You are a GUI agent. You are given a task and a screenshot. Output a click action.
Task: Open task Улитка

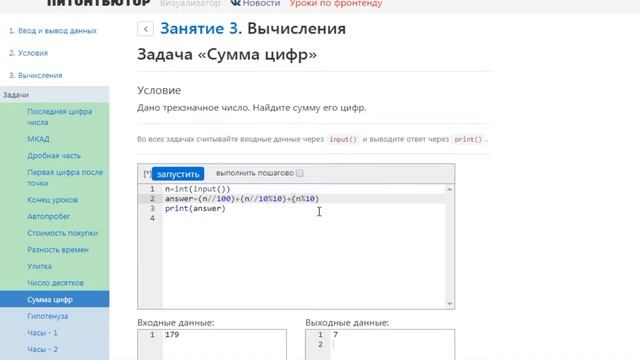tap(39, 266)
